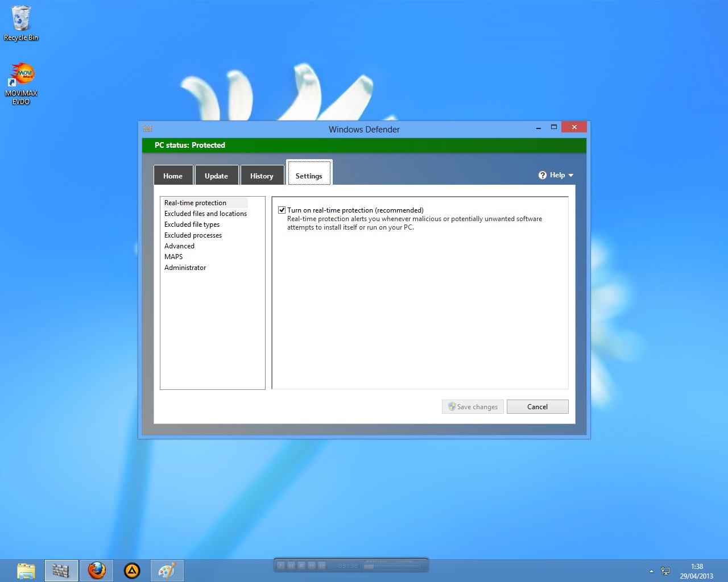Screen dimensions: 728x582
Task: Select MAPS in the settings list
Action: coord(173,257)
